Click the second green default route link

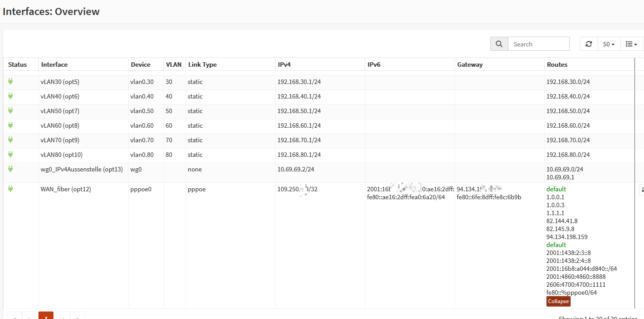click(556, 245)
